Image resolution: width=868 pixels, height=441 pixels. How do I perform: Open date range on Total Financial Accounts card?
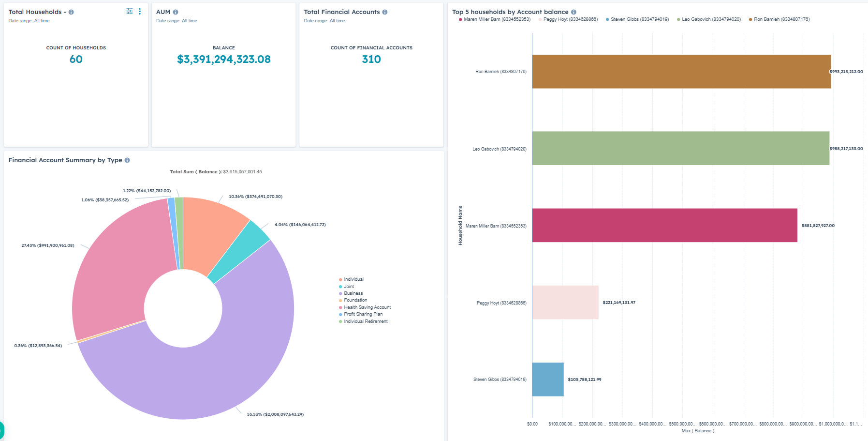pyautogui.click(x=324, y=21)
